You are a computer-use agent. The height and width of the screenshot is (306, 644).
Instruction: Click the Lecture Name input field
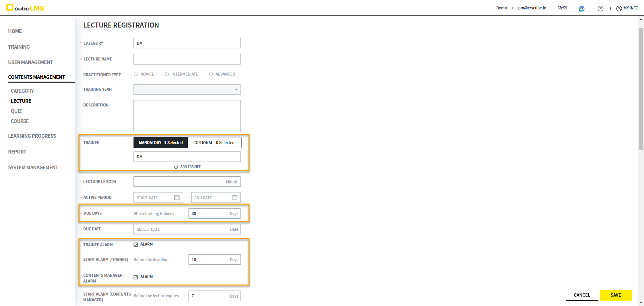point(187,59)
